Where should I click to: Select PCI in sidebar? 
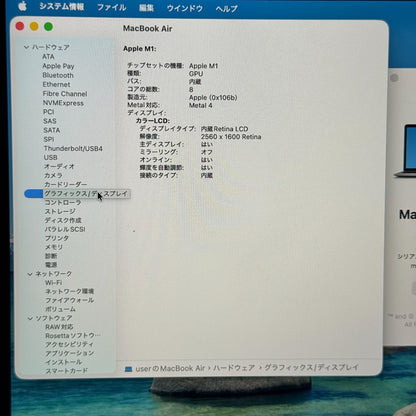pyautogui.click(x=49, y=112)
